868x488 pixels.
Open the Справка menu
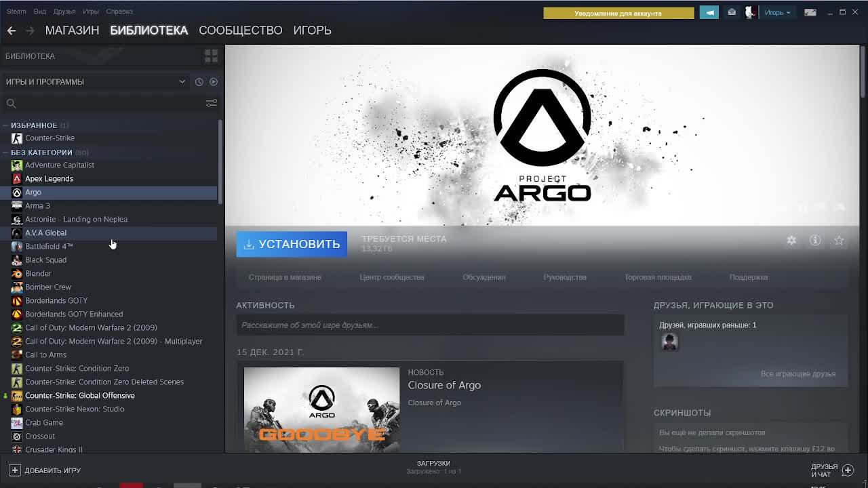point(119,12)
